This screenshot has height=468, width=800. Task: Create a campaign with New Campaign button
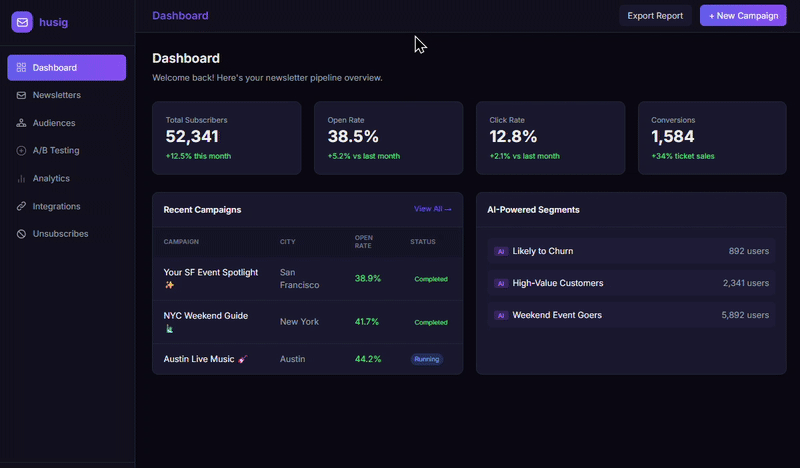pyautogui.click(x=742, y=16)
